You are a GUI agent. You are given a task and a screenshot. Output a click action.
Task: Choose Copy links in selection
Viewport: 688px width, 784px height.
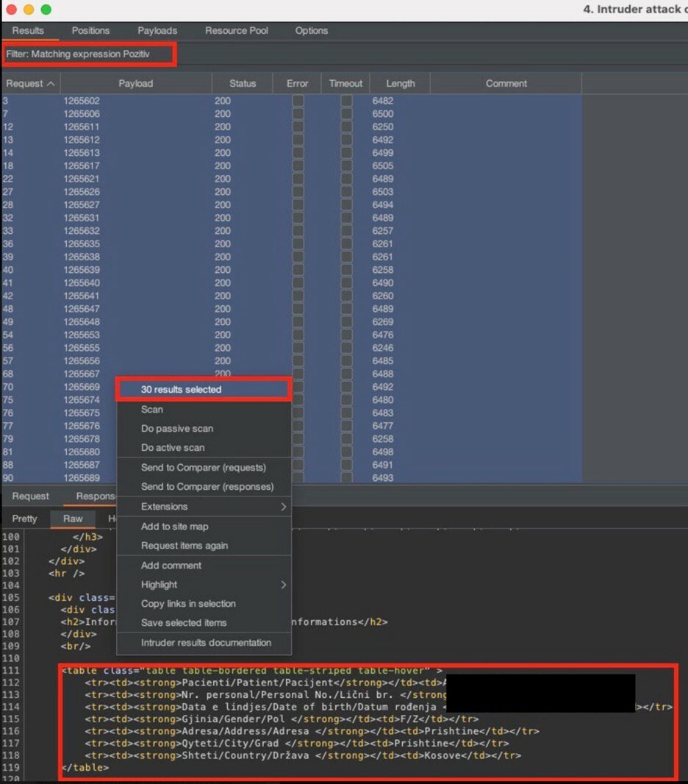click(x=204, y=604)
